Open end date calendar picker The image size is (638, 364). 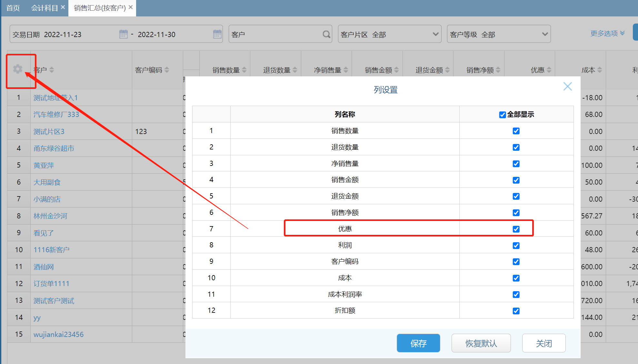[217, 34]
